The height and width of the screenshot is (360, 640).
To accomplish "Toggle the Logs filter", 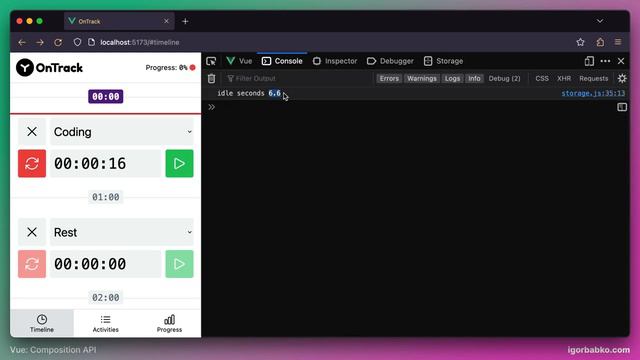I will (452, 78).
